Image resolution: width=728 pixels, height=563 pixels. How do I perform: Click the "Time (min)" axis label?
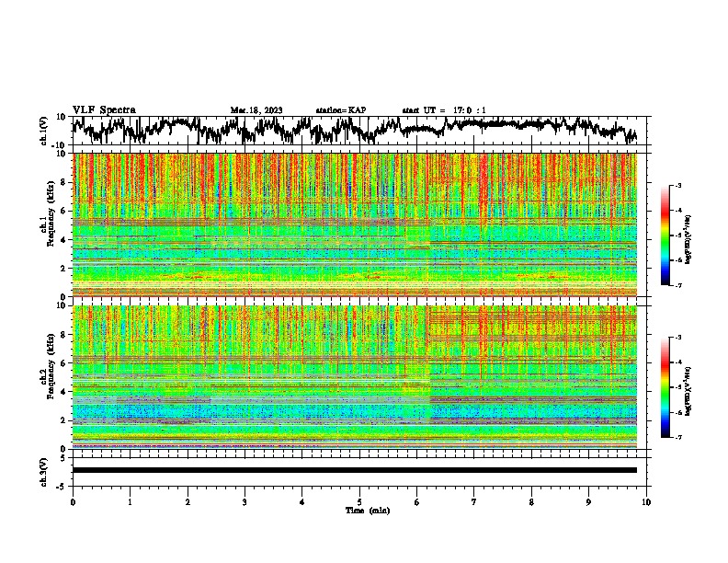click(x=368, y=511)
